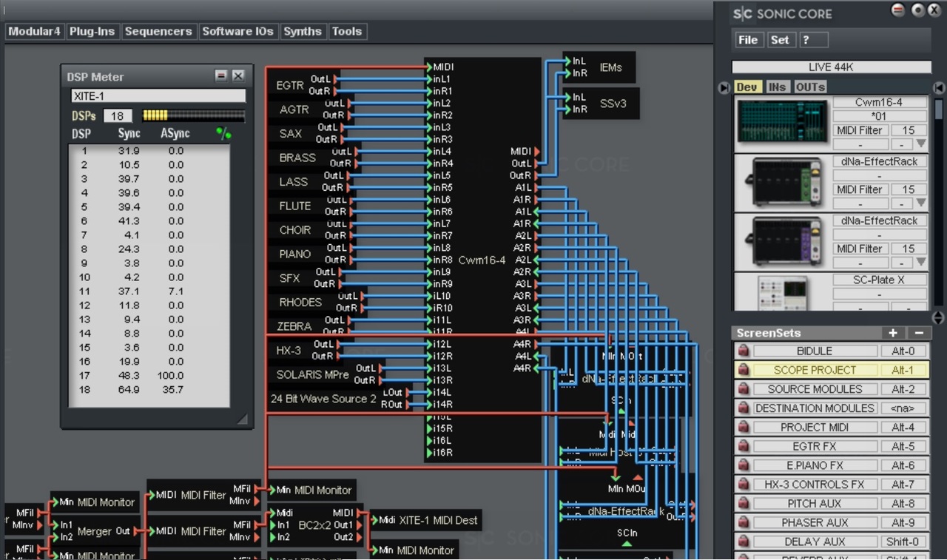Image resolution: width=947 pixels, height=560 pixels.
Task: Toggle the lock on EGTR FX screenset
Action: click(744, 447)
